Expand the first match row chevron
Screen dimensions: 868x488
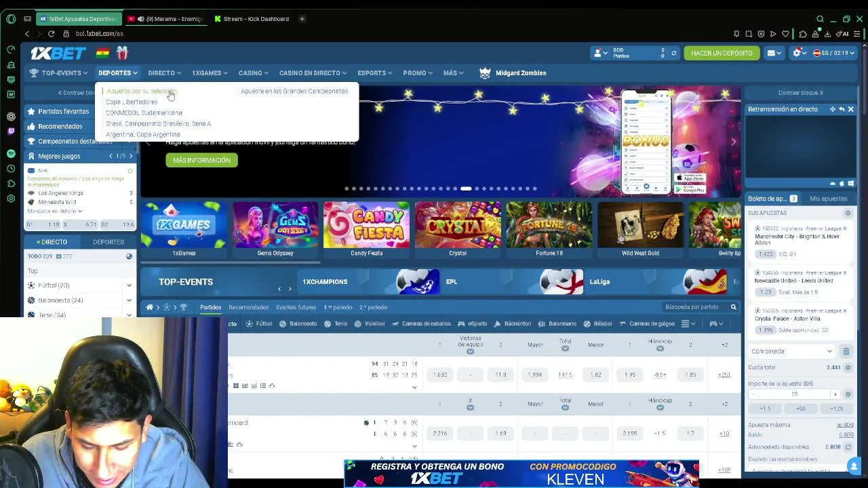[414, 388]
